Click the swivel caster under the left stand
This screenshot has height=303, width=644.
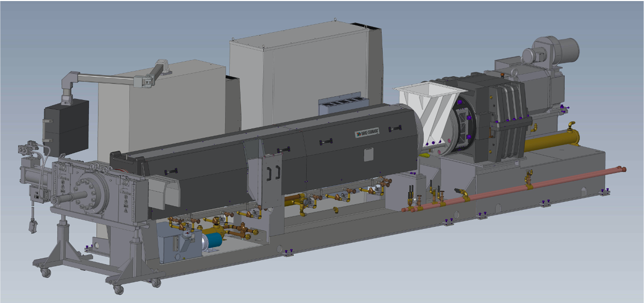click(45, 272)
